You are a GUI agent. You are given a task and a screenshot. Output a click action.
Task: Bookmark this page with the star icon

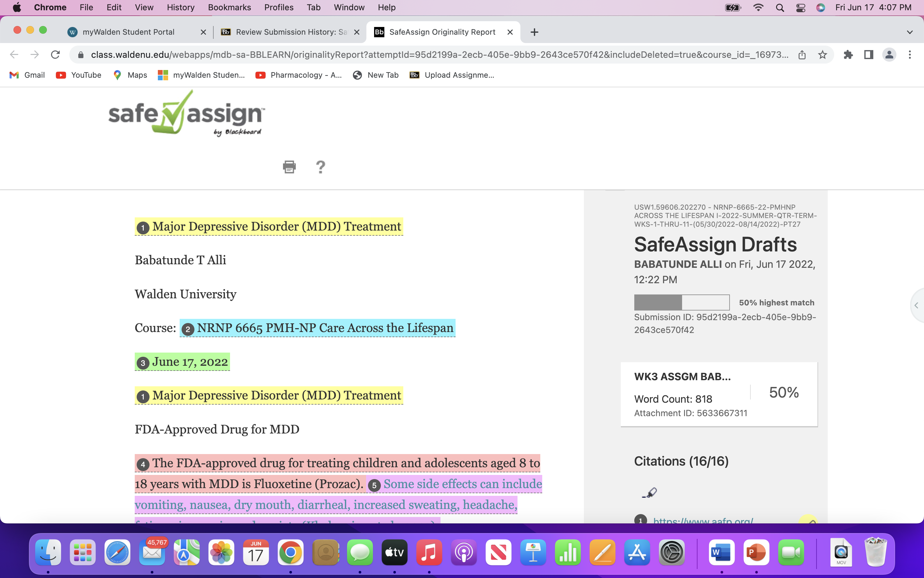pos(822,55)
